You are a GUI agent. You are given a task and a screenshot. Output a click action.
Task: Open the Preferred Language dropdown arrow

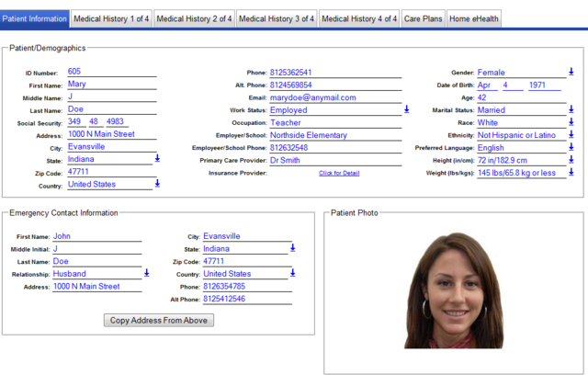(x=571, y=147)
